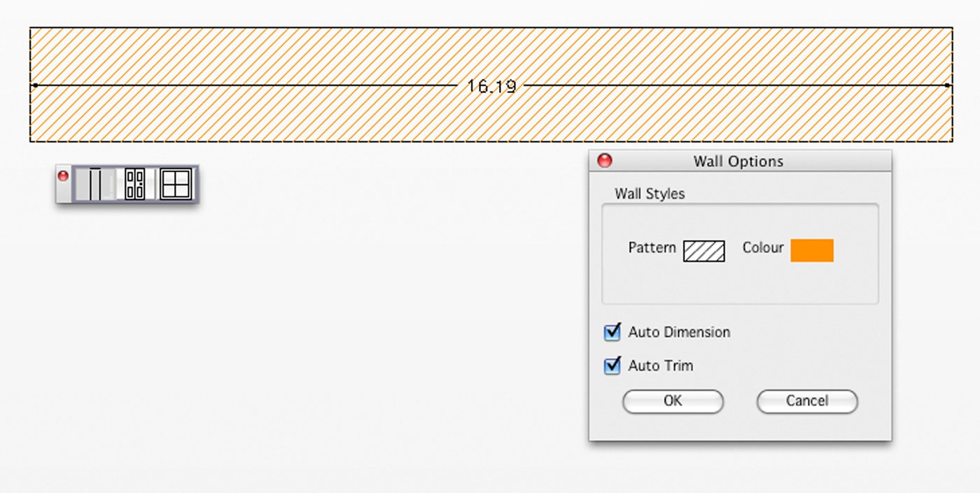Select the door tool icon
This screenshot has height=493, width=980.
[134, 184]
